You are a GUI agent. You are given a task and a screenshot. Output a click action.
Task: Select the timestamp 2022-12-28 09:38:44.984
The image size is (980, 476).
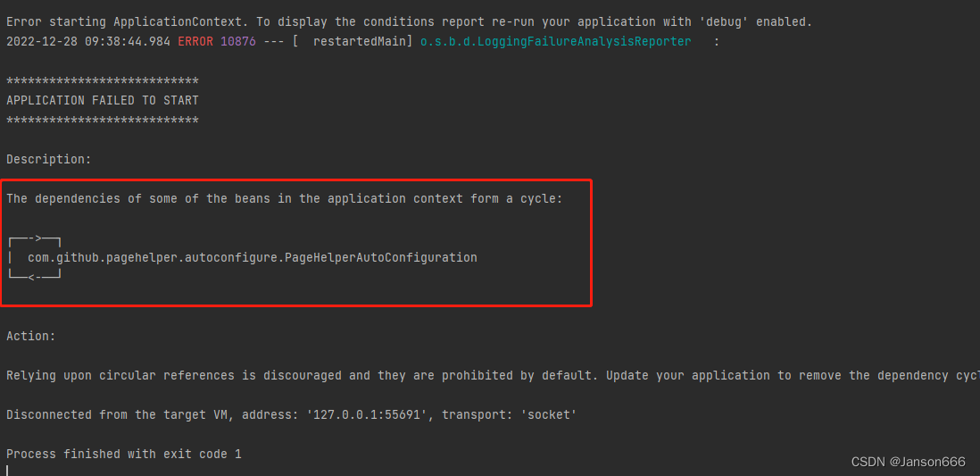pyautogui.click(x=89, y=42)
